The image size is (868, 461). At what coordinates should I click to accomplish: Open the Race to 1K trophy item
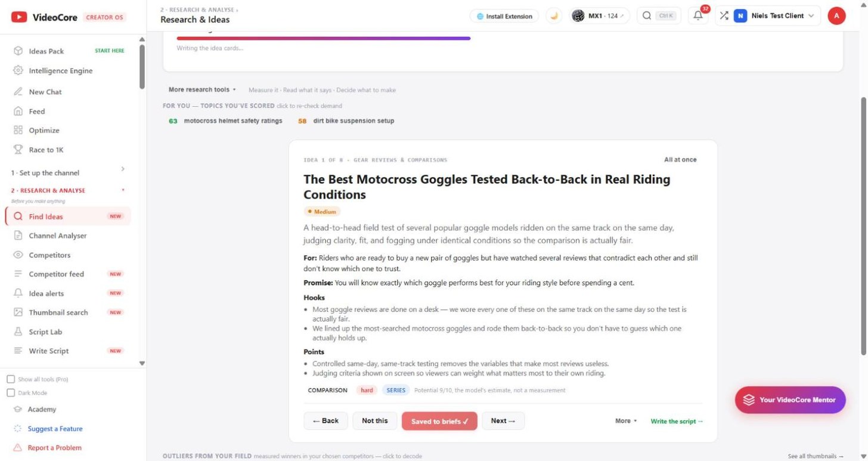pos(18,150)
